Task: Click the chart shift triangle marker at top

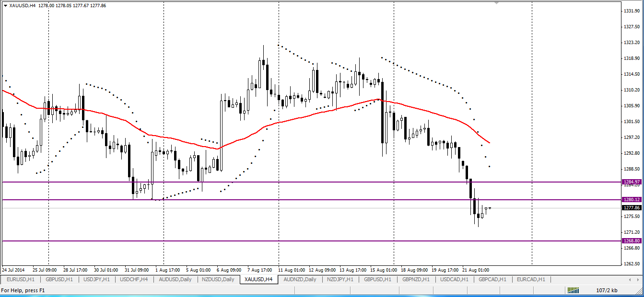Action: coord(497,3)
